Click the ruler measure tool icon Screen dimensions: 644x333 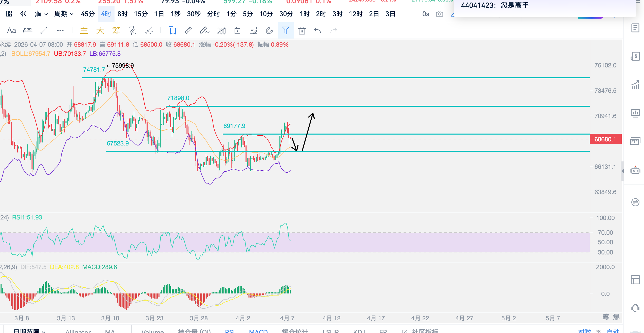click(x=188, y=31)
